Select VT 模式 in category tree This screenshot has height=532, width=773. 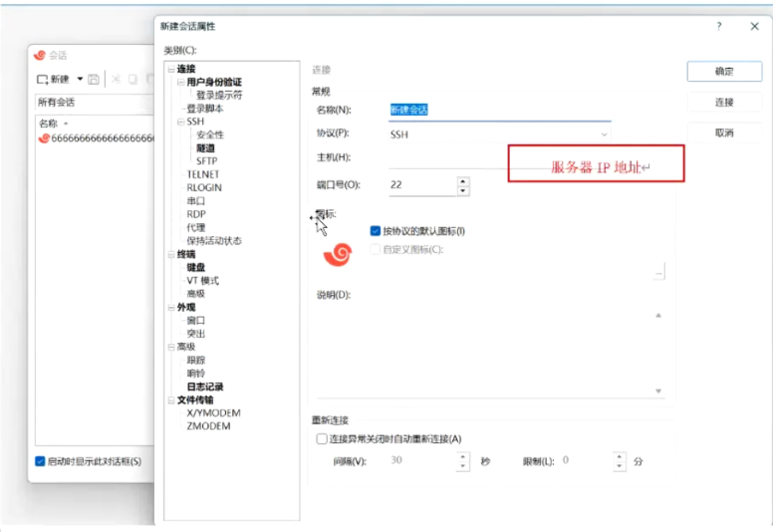pyautogui.click(x=202, y=281)
